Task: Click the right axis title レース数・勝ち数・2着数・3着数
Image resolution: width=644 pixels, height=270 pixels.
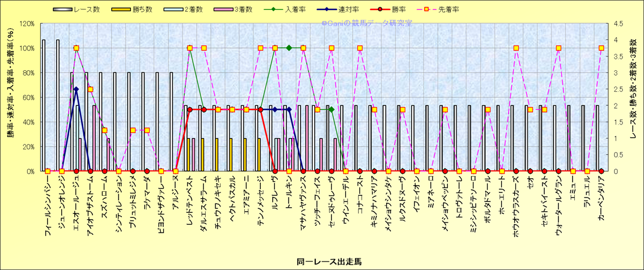Action: [x=635, y=97]
